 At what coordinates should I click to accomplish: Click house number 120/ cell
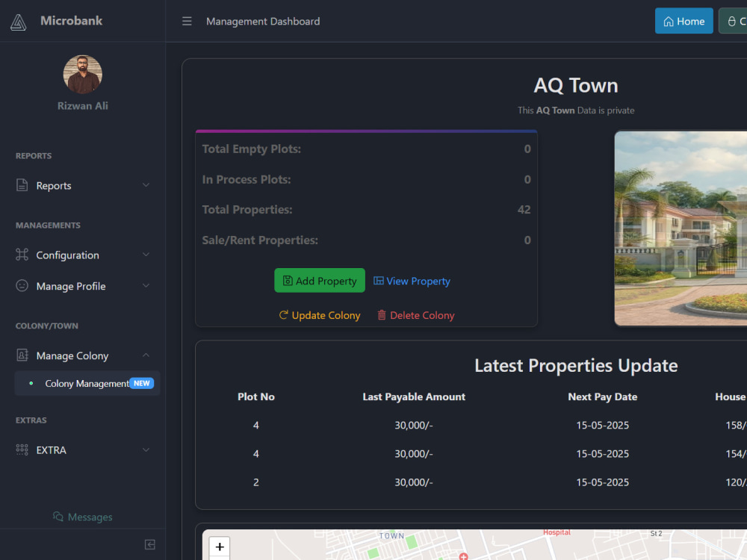[x=736, y=482]
